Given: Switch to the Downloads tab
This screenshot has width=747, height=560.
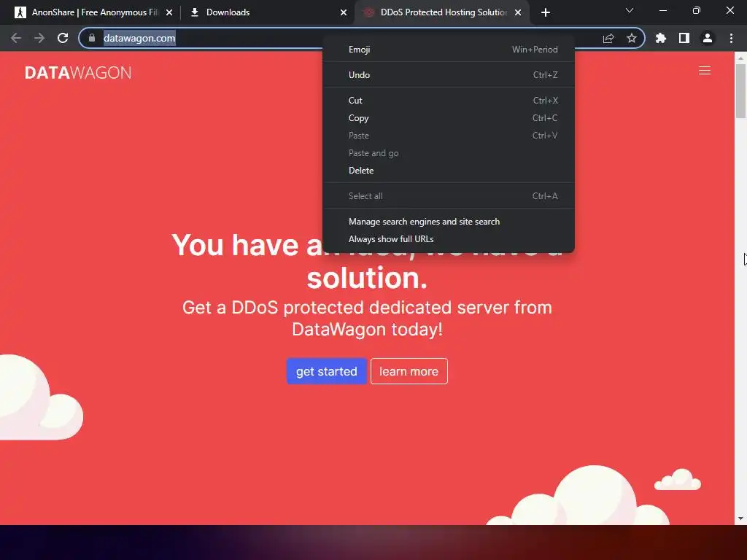Looking at the screenshot, I should (267, 12).
